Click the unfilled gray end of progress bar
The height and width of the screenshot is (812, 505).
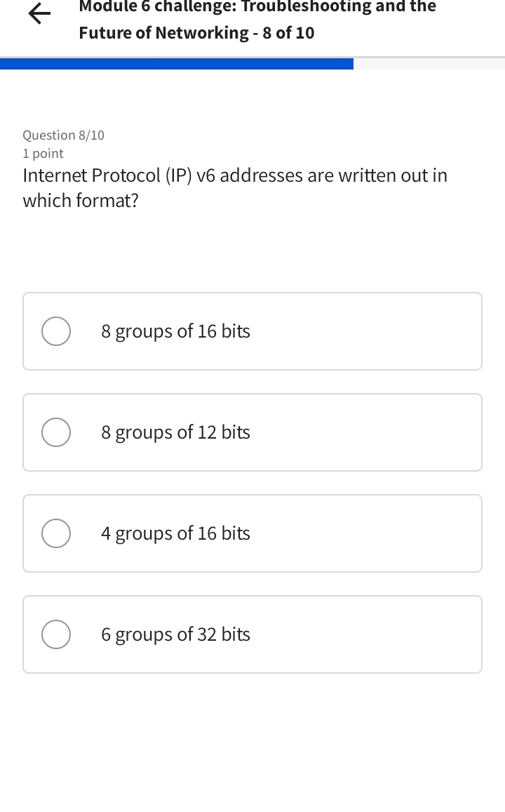(429, 64)
